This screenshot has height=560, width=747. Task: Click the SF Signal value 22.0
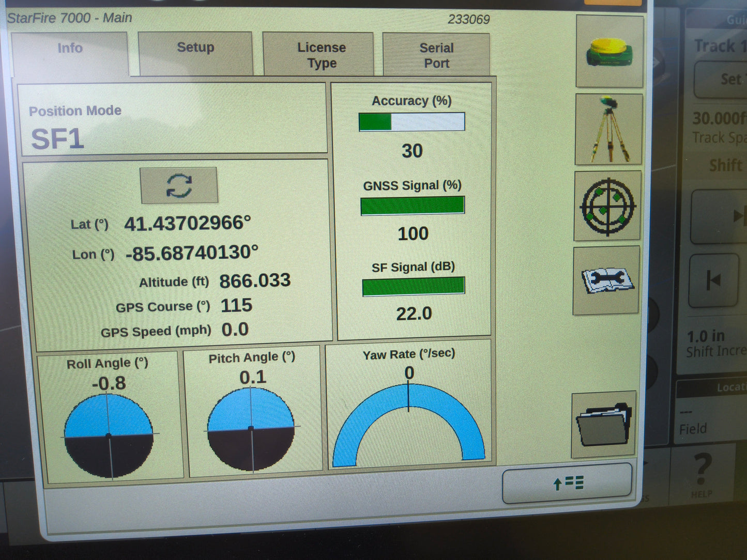click(414, 314)
